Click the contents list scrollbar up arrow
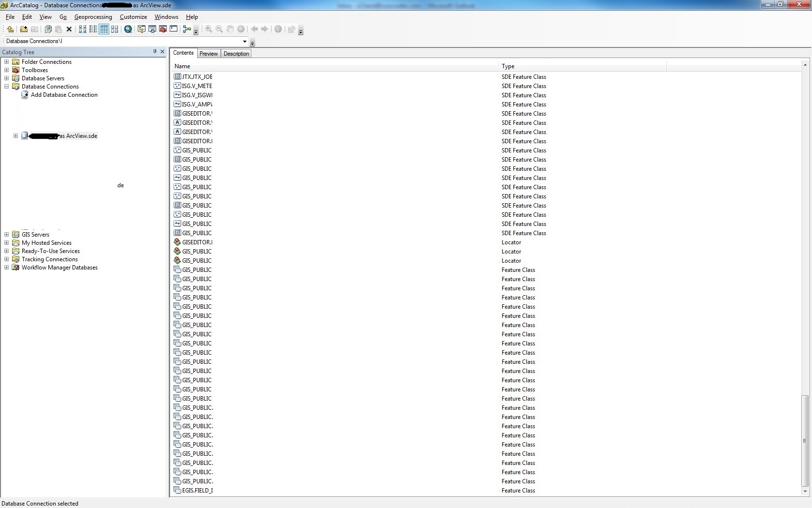812x508 pixels. point(805,65)
